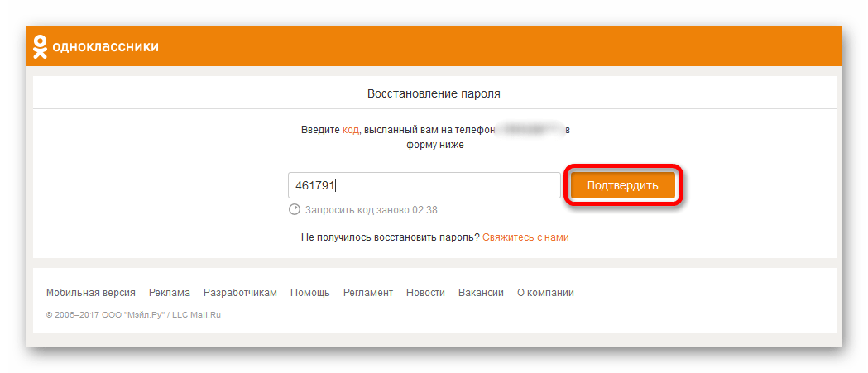Open Мобильная версия footer link
The height and width of the screenshot is (373, 868).
click(91, 293)
